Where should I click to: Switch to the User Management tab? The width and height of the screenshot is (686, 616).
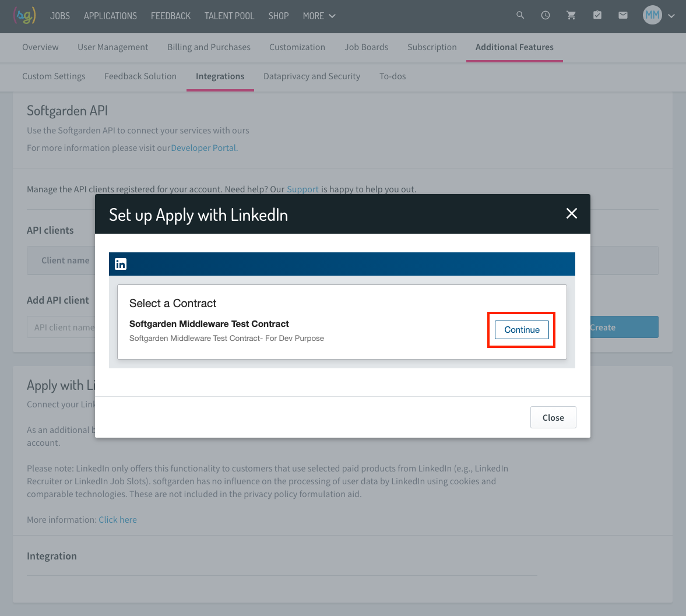(x=113, y=47)
